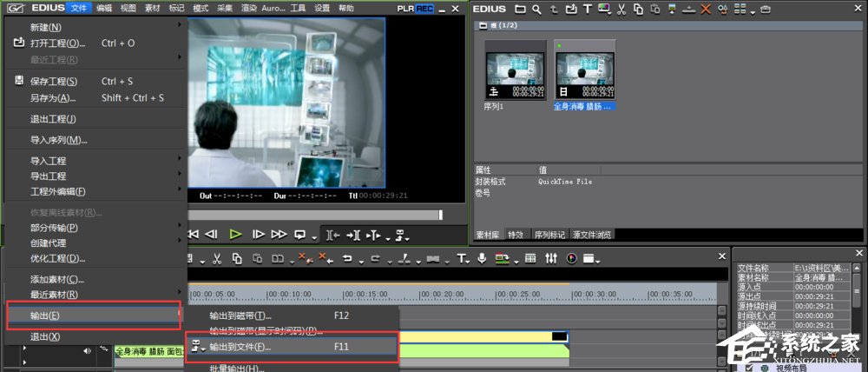Click the player position scrub bar
The width and height of the screenshot is (868, 372).
point(312,215)
